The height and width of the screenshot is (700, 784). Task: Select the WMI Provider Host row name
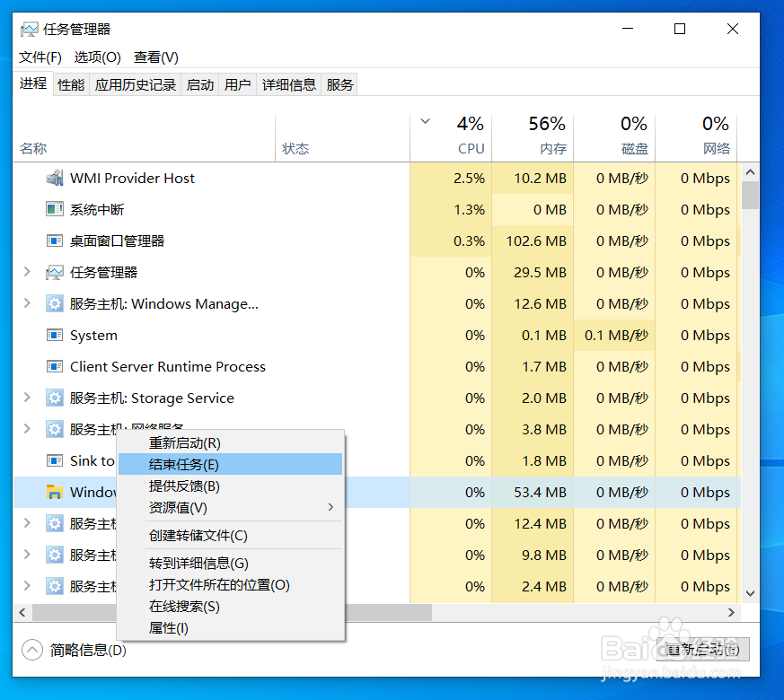pyautogui.click(x=132, y=178)
